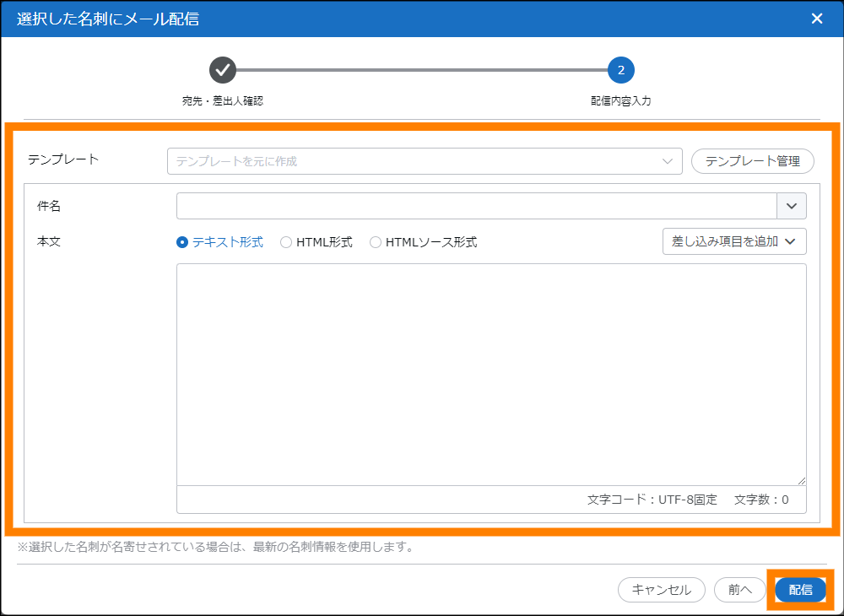Go back with the 前へ button
The height and width of the screenshot is (616, 844).
[739, 590]
